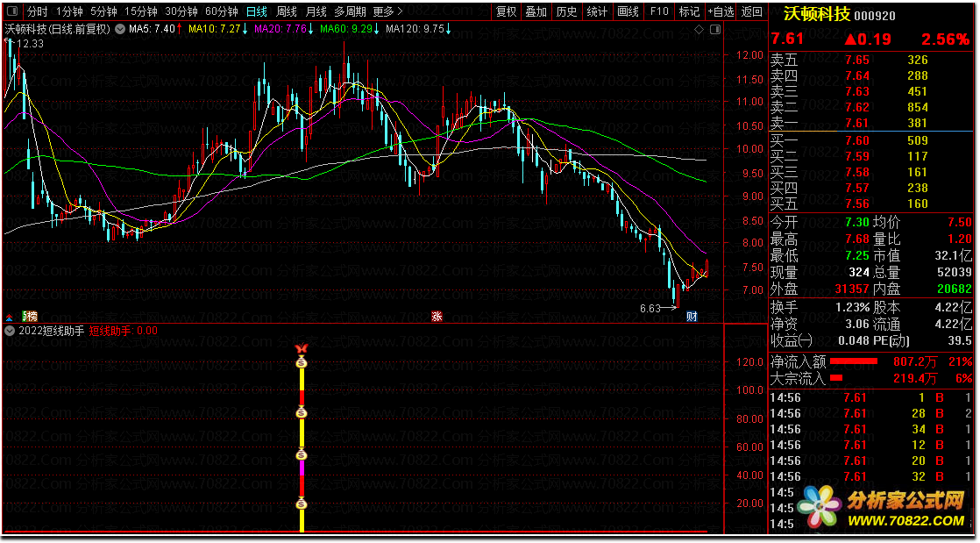Click the red butterfly signal icon
This screenshot has height=543, width=980.
click(302, 349)
